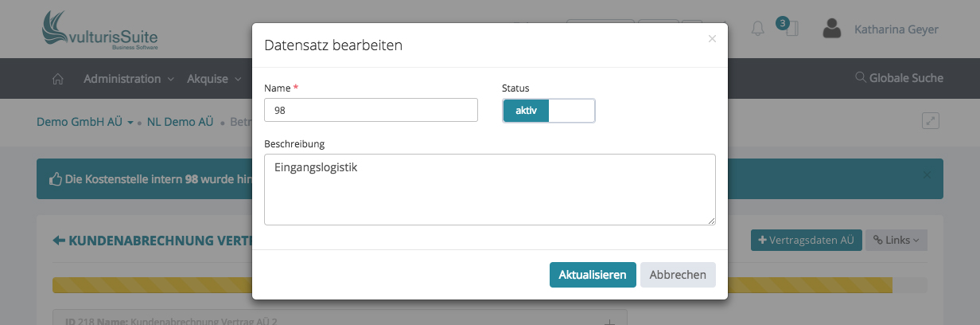The height and width of the screenshot is (325, 980).
Task: Click the home icon in navbar
Action: pyautogui.click(x=57, y=79)
